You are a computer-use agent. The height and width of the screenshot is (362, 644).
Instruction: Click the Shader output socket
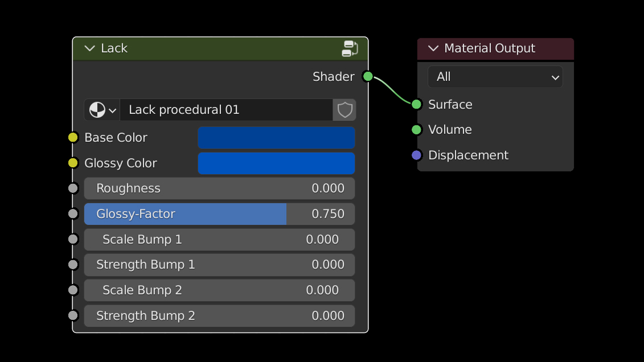click(368, 76)
